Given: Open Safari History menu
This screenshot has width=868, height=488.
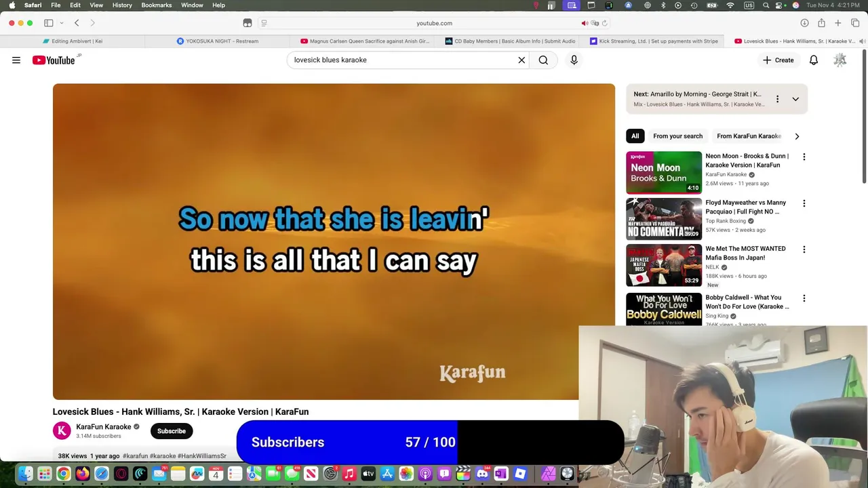Looking at the screenshot, I should click(122, 5).
